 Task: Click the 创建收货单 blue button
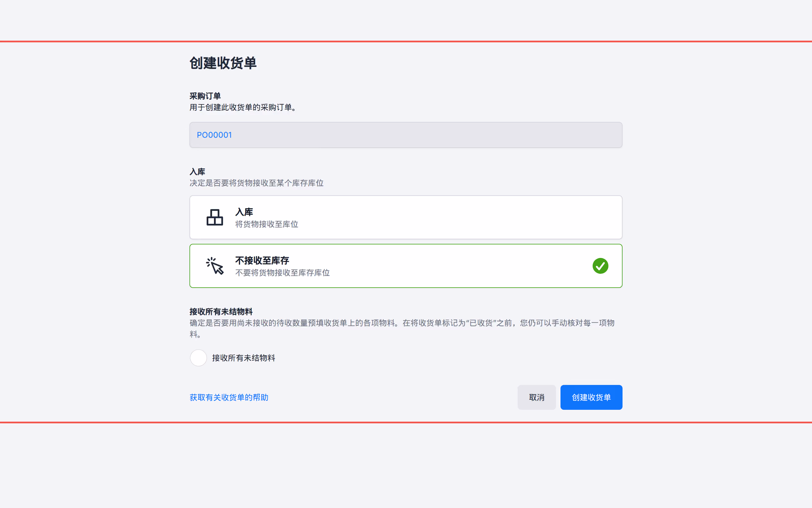591,397
